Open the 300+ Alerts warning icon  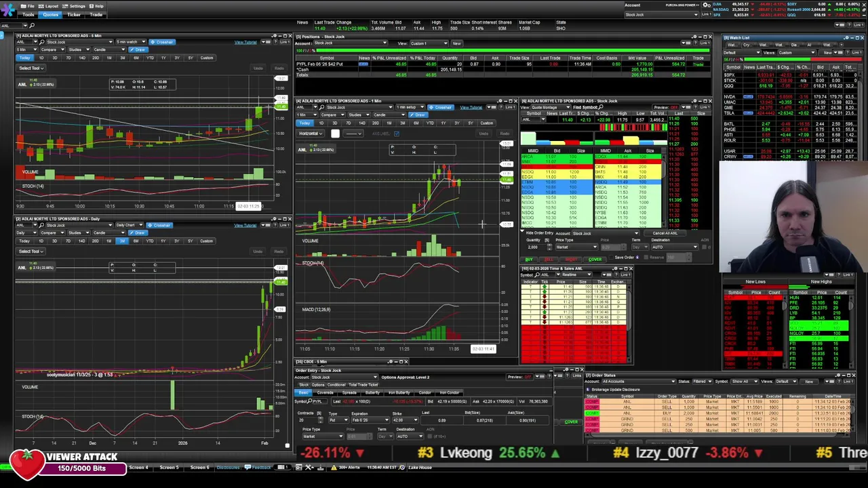[x=334, y=467]
